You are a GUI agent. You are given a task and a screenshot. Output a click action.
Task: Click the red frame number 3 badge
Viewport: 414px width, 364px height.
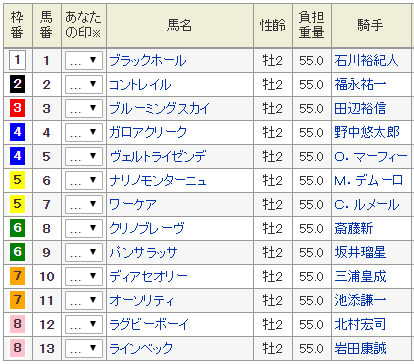17,108
